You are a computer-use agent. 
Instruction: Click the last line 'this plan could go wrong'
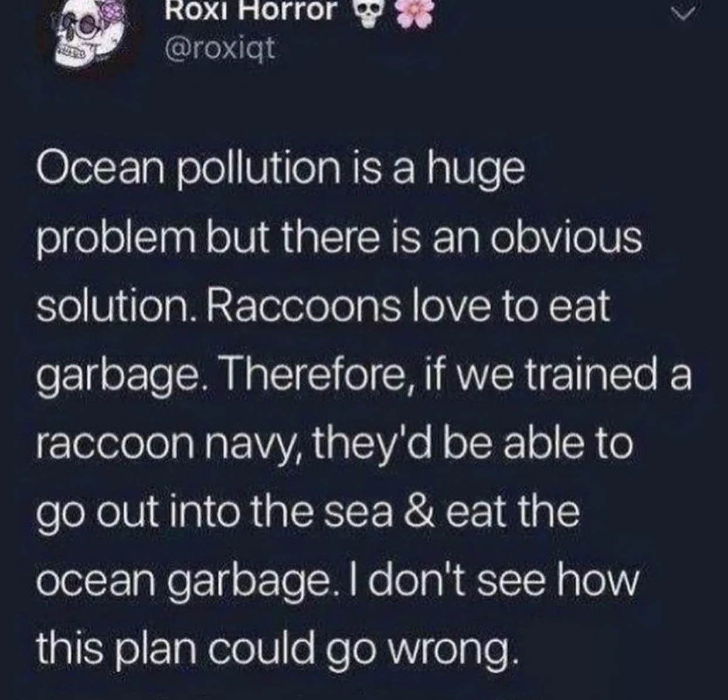[275, 648]
